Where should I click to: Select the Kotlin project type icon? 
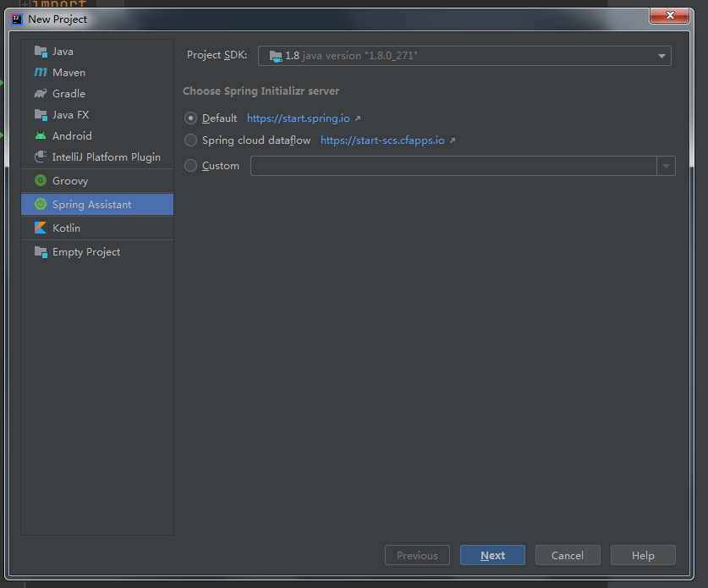pyautogui.click(x=40, y=228)
